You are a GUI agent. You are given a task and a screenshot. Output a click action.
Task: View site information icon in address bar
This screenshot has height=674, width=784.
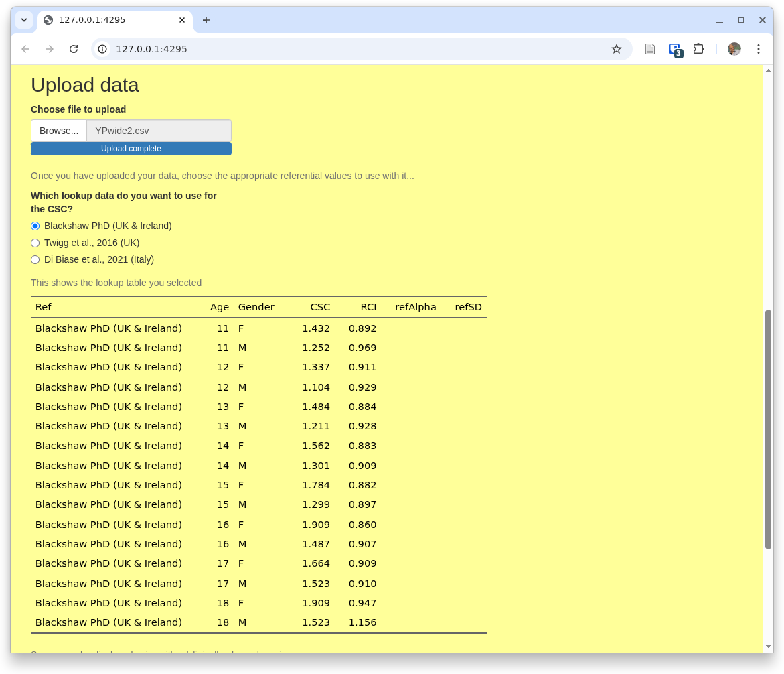102,49
